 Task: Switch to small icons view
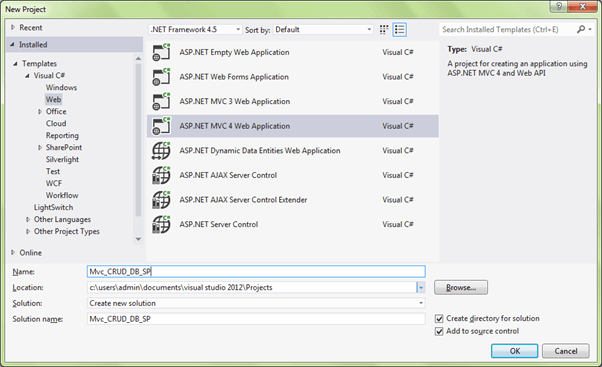tap(384, 30)
